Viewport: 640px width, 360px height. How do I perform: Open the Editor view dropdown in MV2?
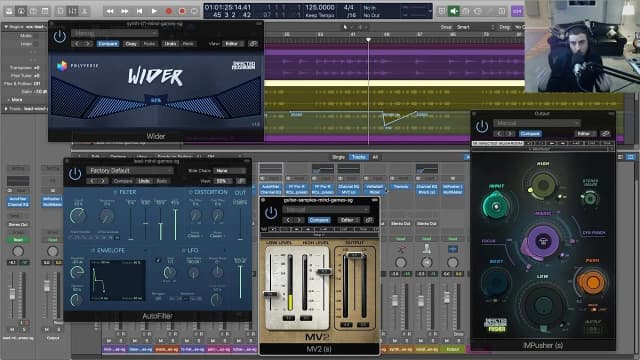tap(349, 220)
